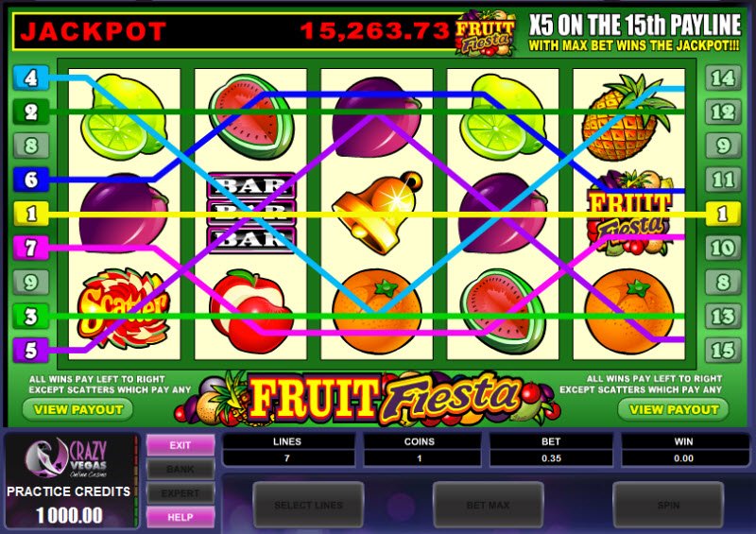Click the Spin button

point(668,505)
